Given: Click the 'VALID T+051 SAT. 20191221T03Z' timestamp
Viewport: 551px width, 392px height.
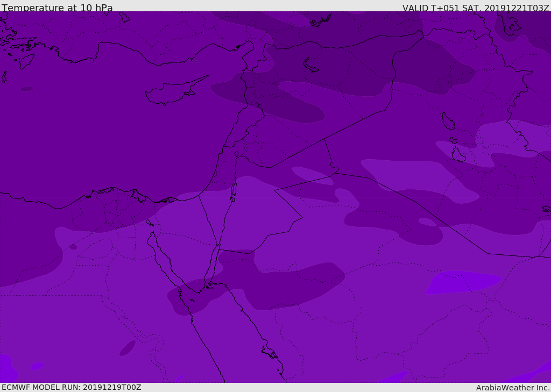Looking at the screenshot, I should [x=476, y=8].
